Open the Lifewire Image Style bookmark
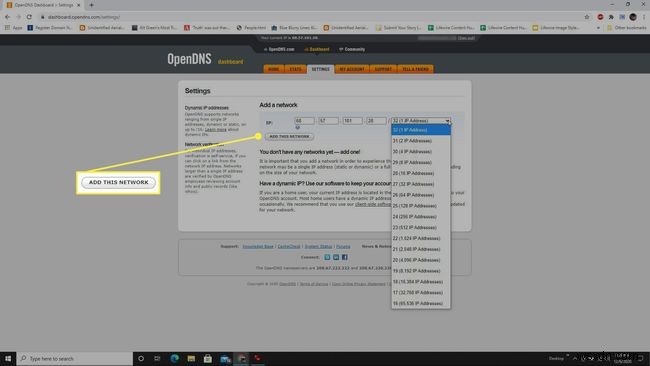 [556, 28]
